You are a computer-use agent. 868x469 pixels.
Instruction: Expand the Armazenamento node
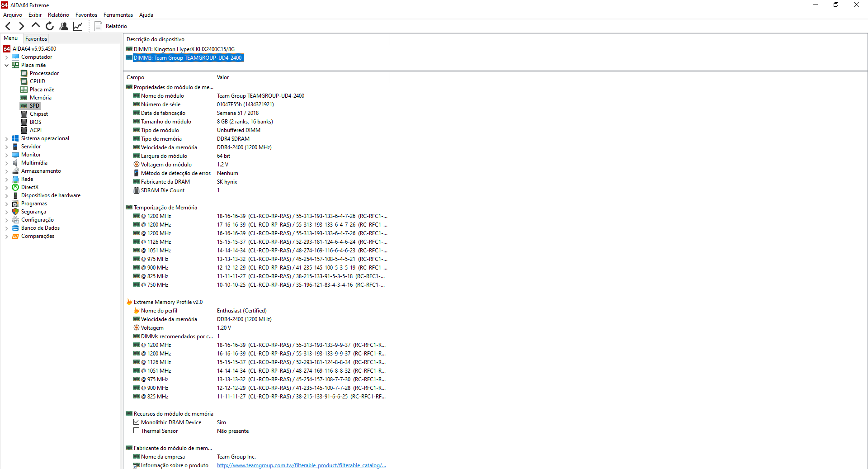pos(6,171)
